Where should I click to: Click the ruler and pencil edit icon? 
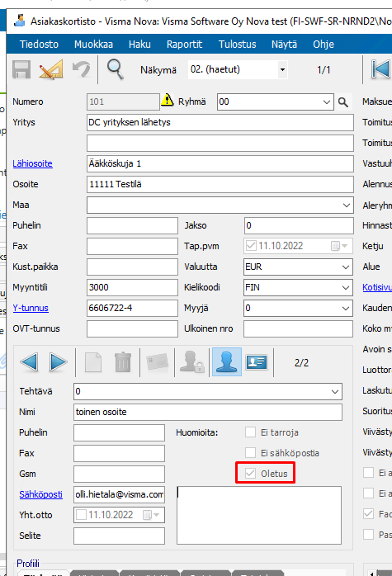pos(50,69)
